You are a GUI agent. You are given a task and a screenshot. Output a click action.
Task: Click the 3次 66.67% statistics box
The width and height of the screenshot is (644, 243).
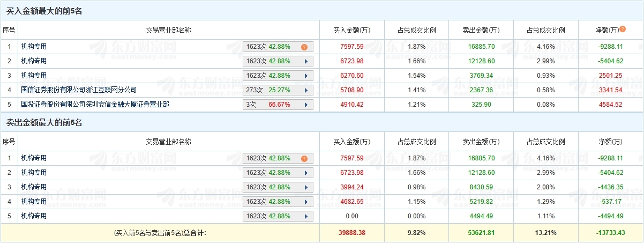click(272, 105)
